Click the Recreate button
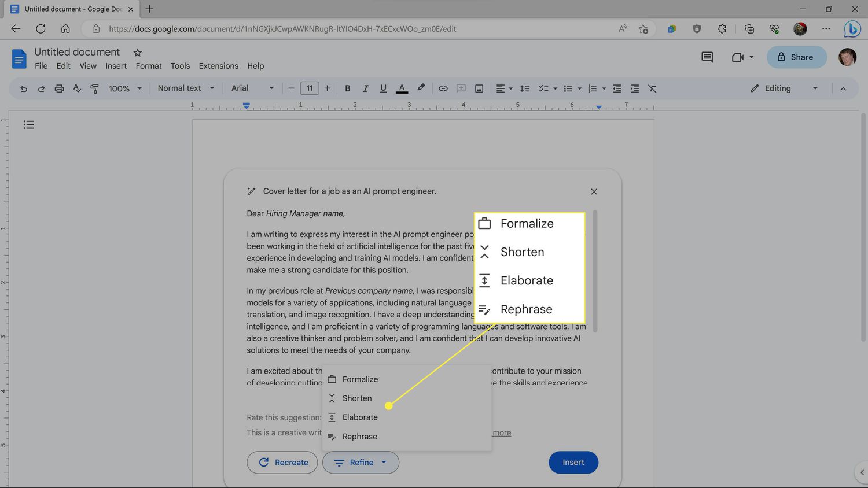Image resolution: width=868 pixels, height=488 pixels. point(282,463)
